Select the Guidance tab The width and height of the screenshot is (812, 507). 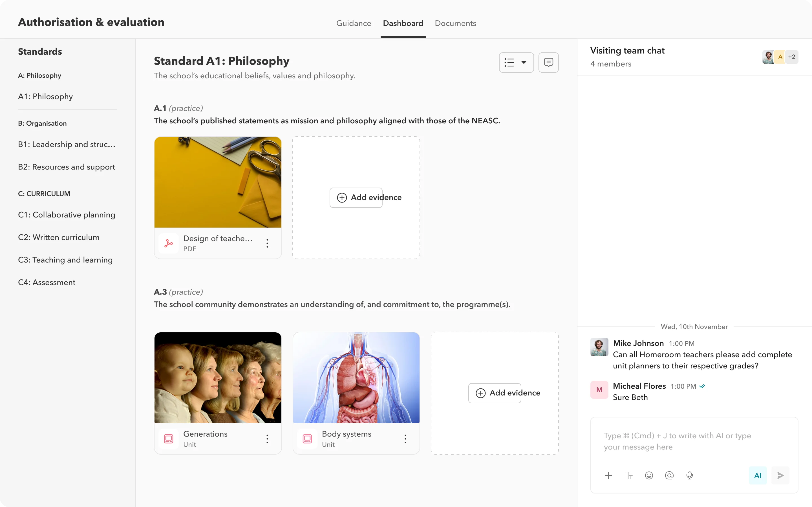coord(354,23)
